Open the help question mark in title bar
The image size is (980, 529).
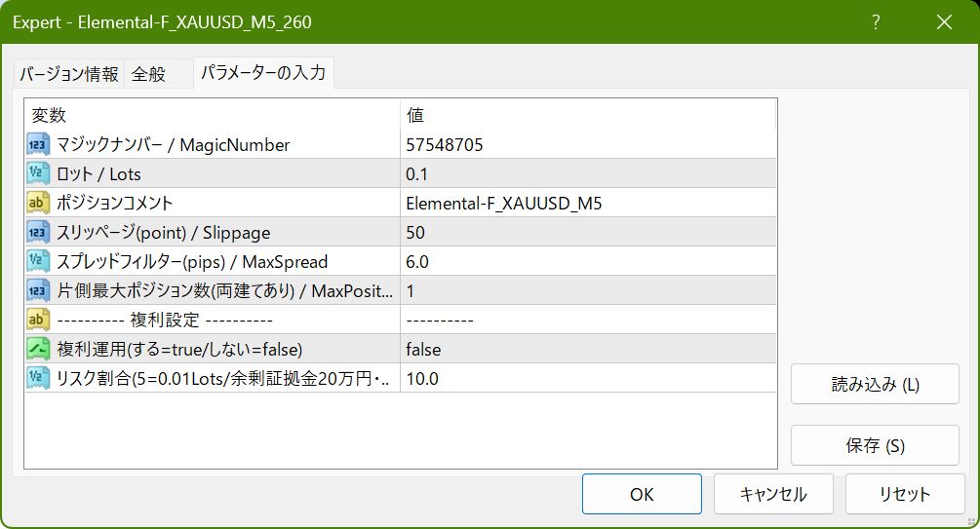(876, 22)
